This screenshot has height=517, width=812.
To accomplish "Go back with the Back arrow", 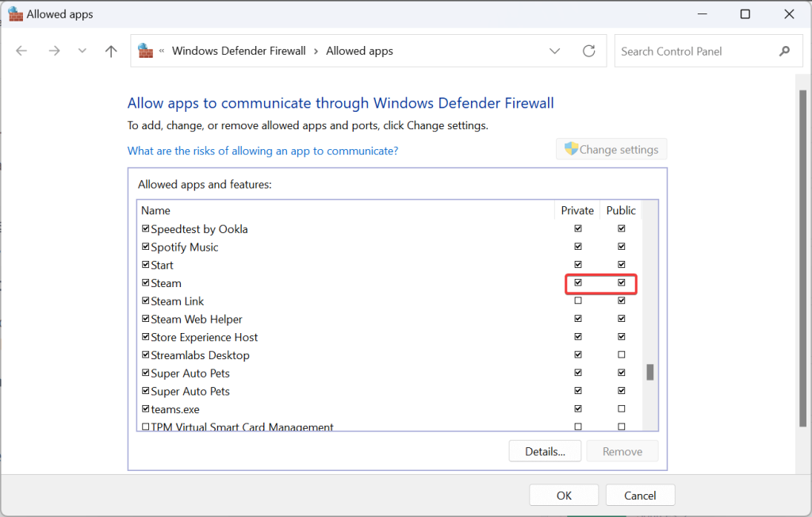I will click(x=21, y=51).
